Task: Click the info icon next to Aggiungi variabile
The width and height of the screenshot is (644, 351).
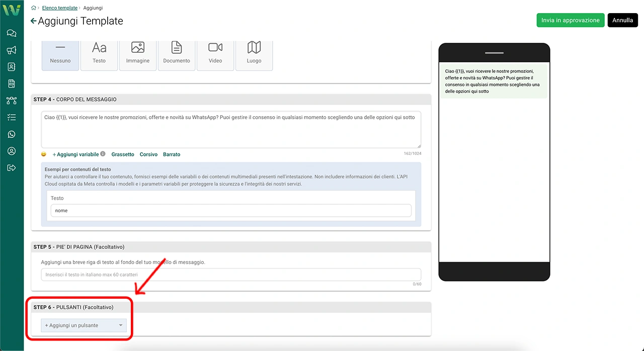Action: pyautogui.click(x=103, y=154)
